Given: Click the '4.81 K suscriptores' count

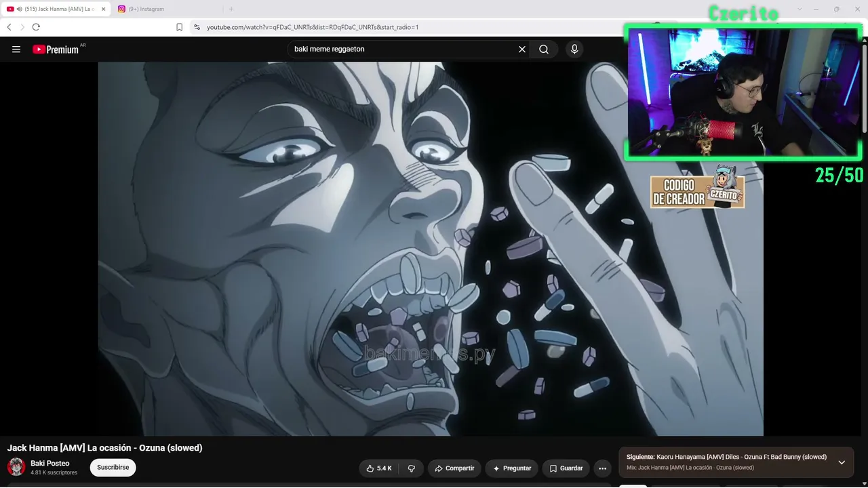Looking at the screenshot, I should 54,473.
